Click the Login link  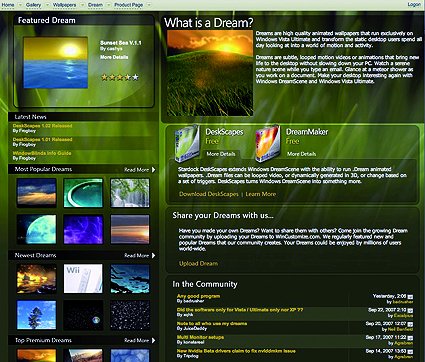point(414,5)
